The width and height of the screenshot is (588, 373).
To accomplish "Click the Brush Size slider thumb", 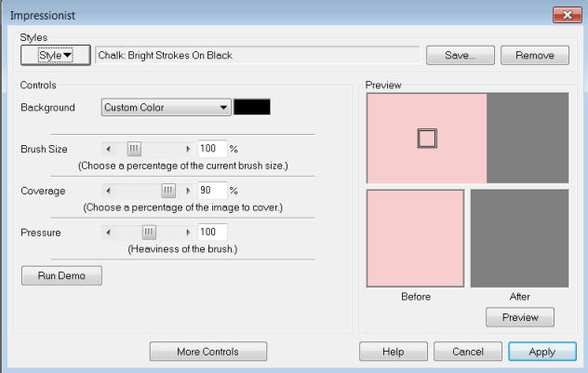I will (x=134, y=149).
